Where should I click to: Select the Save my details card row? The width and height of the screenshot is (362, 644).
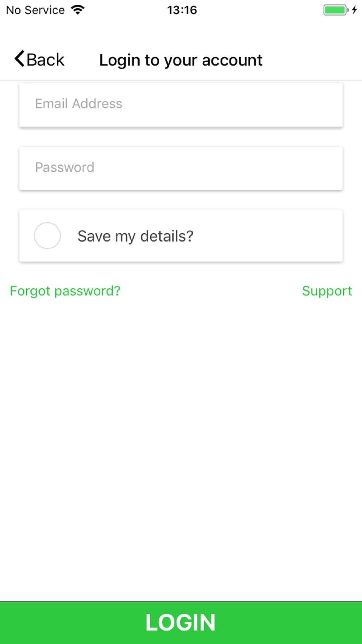coord(181,235)
